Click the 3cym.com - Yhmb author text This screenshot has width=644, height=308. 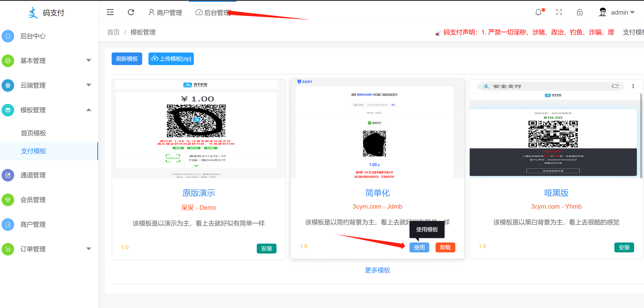556,207
